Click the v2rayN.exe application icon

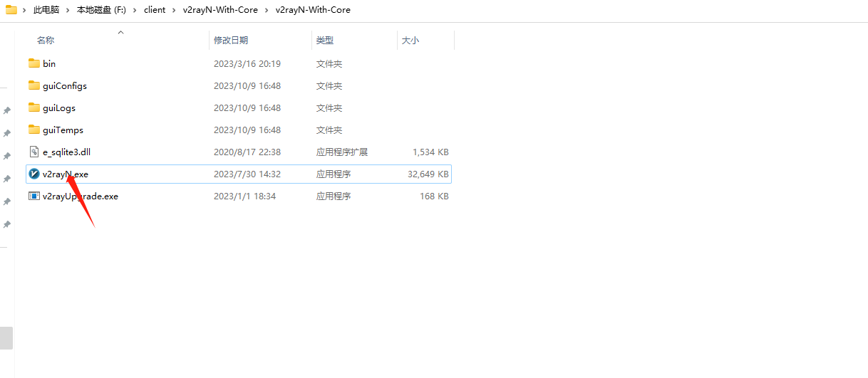[x=34, y=174]
